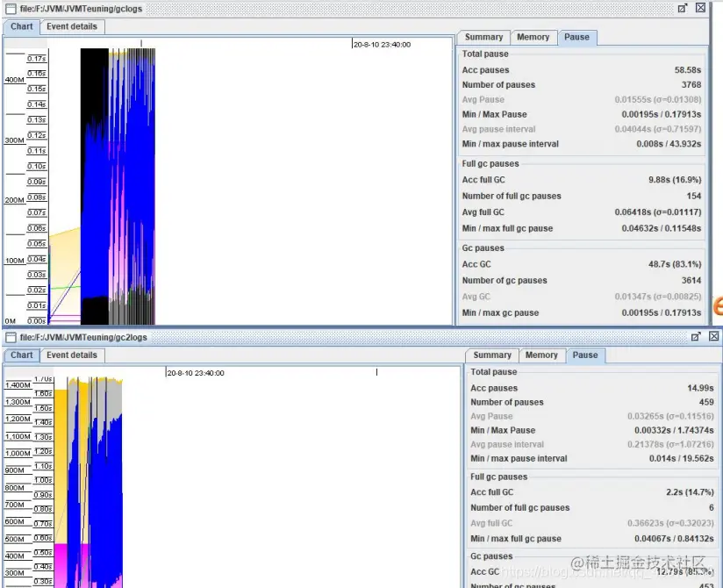Click the 3614 Number of gc pauses value
The height and width of the screenshot is (588, 723).
(691, 280)
